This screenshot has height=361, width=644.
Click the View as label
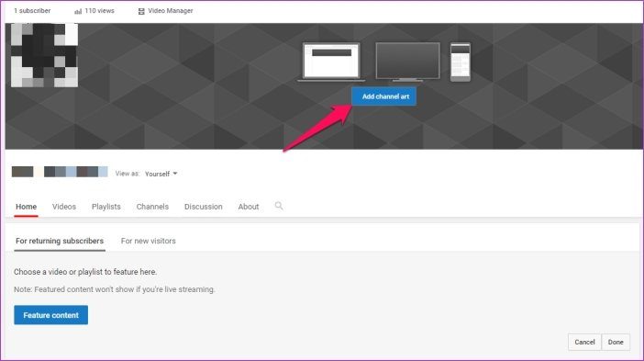[x=128, y=174]
